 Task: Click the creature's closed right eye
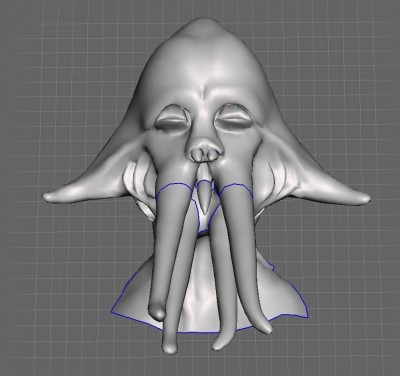(x=234, y=119)
